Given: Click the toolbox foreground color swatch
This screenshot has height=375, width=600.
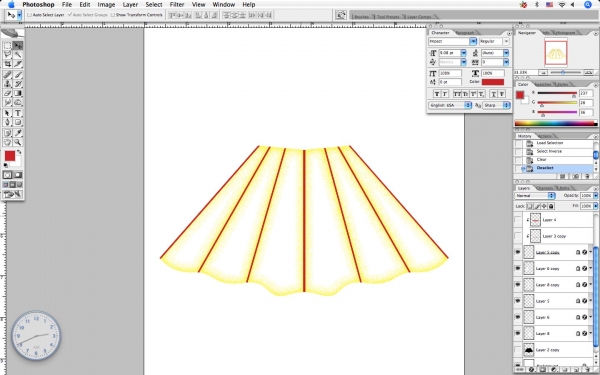Looking at the screenshot, I should point(10,156).
